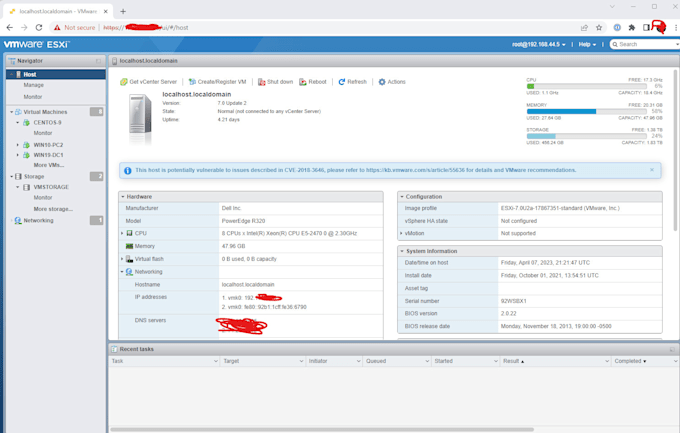Screen dimensions: 680x433
Task: Open Monitor under CENTOS-9
Action: (42, 133)
